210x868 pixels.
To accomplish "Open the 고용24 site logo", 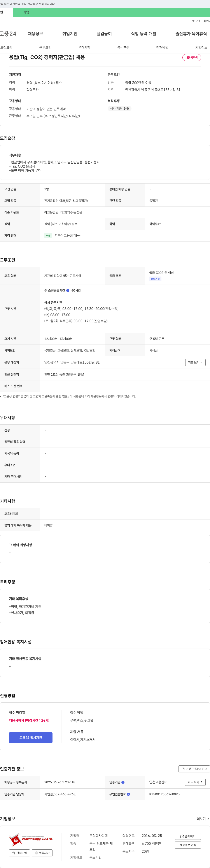I will 8,34.
